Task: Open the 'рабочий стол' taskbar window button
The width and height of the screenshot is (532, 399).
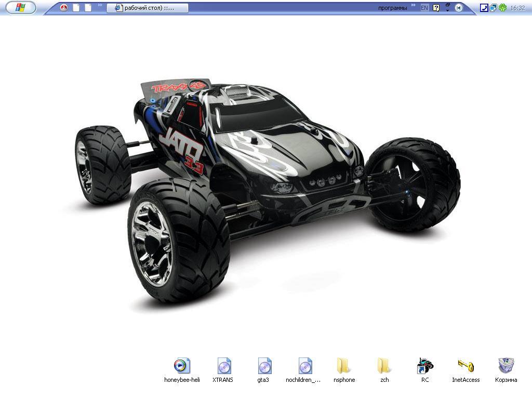Action: click(x=148, y=8)
